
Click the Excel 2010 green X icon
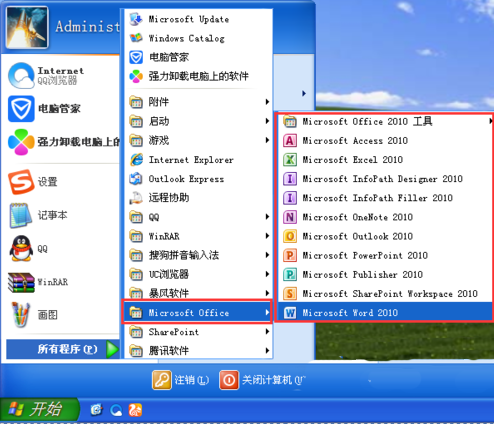click(290, 160)
